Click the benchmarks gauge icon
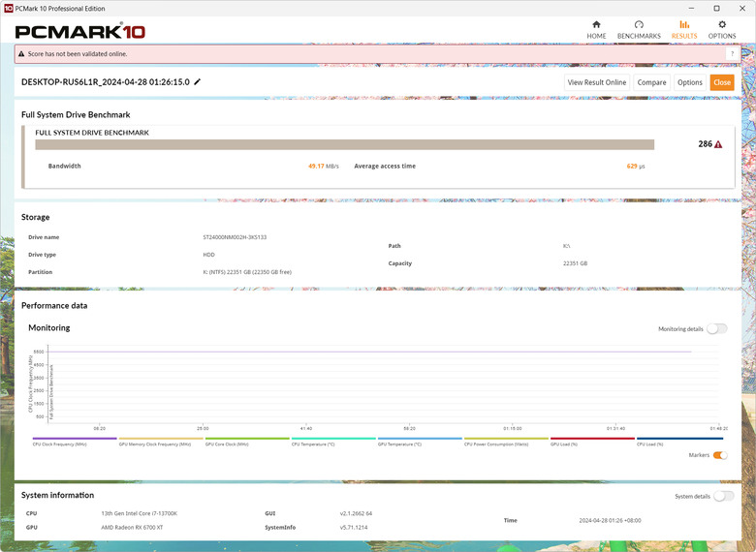The image size is (756, 552). point(639,24)
